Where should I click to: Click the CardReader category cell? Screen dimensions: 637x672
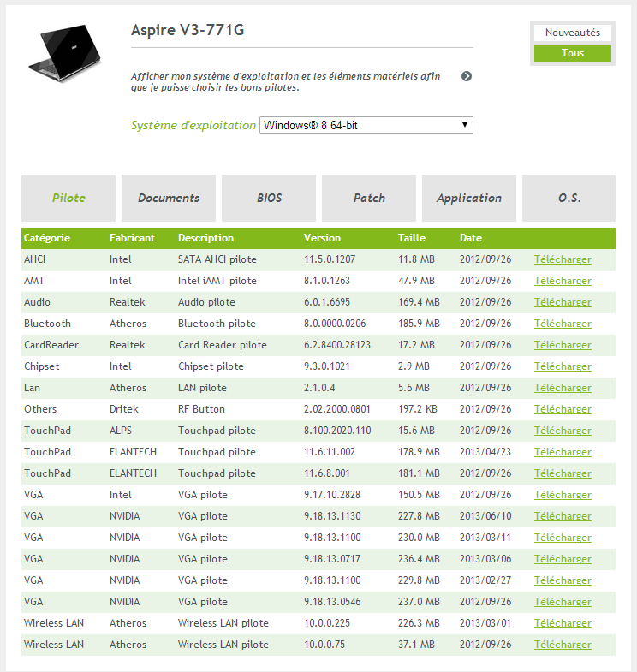[51, 345]
